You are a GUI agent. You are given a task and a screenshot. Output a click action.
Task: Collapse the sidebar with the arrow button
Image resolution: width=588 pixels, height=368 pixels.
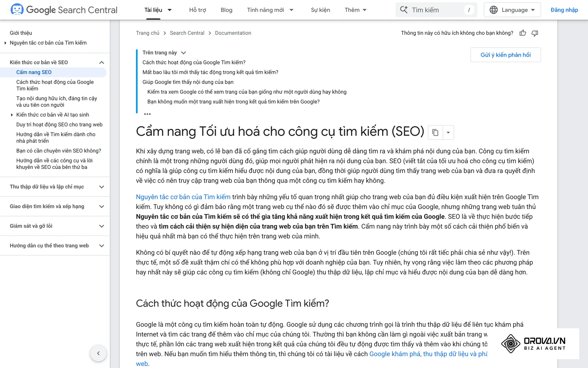coord(98,353)
